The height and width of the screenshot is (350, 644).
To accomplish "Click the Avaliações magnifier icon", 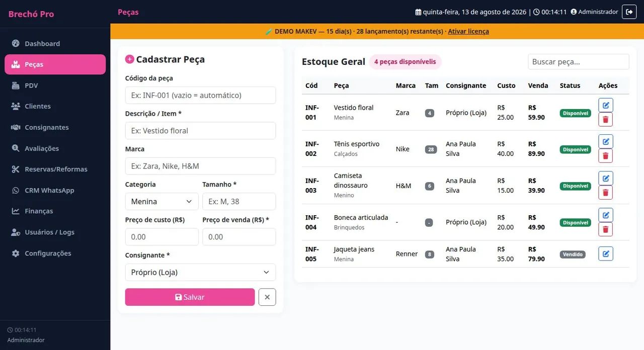I will [x=16, y=148].
